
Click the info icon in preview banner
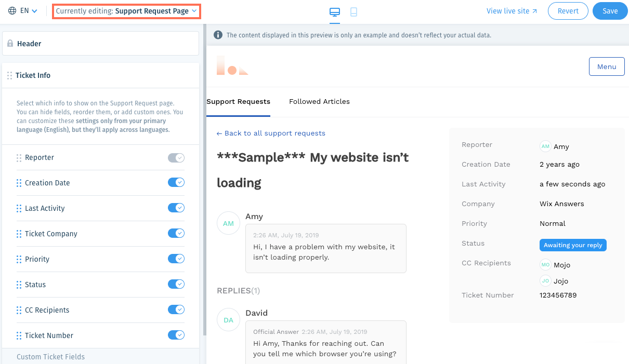point(218,35)
